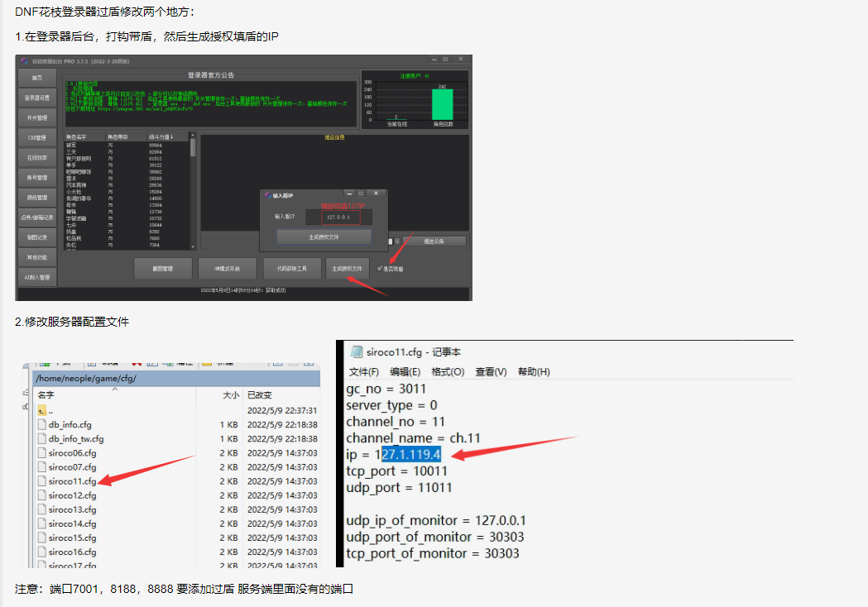Click the /home/neople/game/cfg/ path bar
The height and width of the screenshot is (607, 868).
click(176, 379)
